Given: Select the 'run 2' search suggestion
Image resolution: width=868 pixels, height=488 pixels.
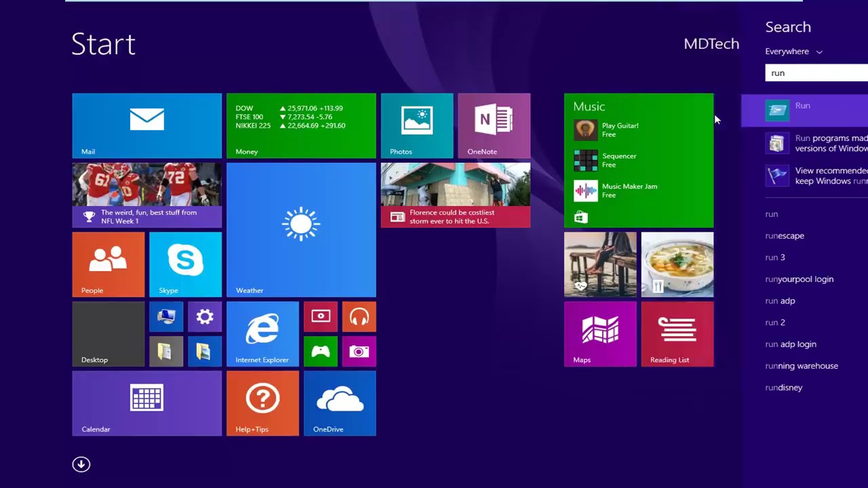Looking at the screenshot, I should click(775, 323).
